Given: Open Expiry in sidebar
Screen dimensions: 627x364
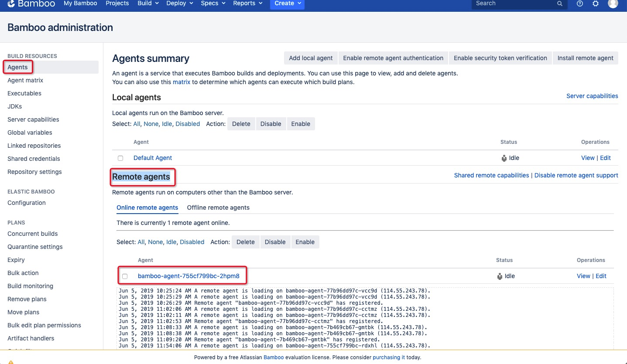Looking at the screenshot, I should (16, 260).
